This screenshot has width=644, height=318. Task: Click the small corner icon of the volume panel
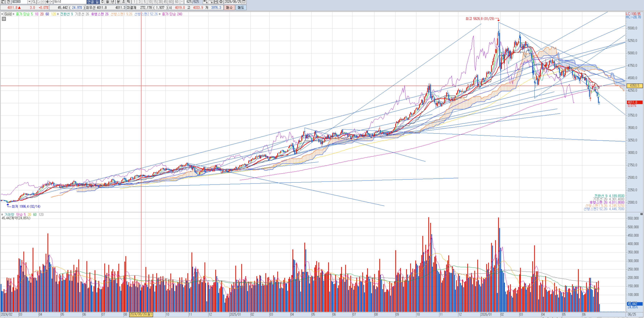click(641, 214)
